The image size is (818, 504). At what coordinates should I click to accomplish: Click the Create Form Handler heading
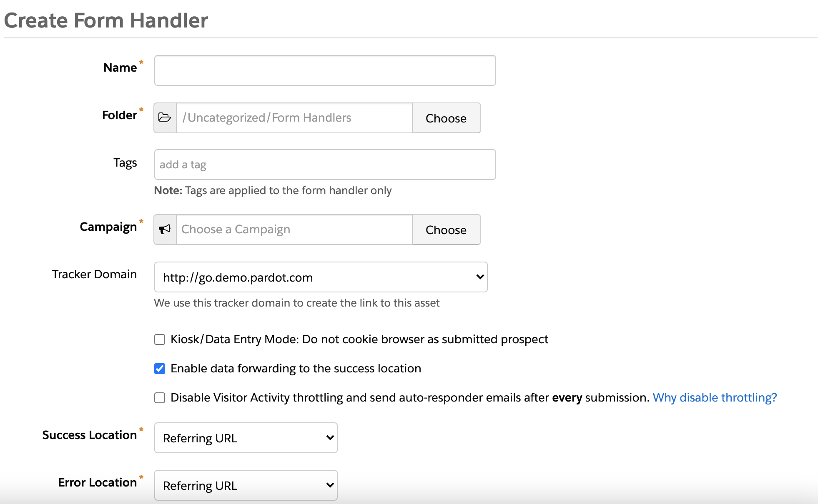(106, 20)
